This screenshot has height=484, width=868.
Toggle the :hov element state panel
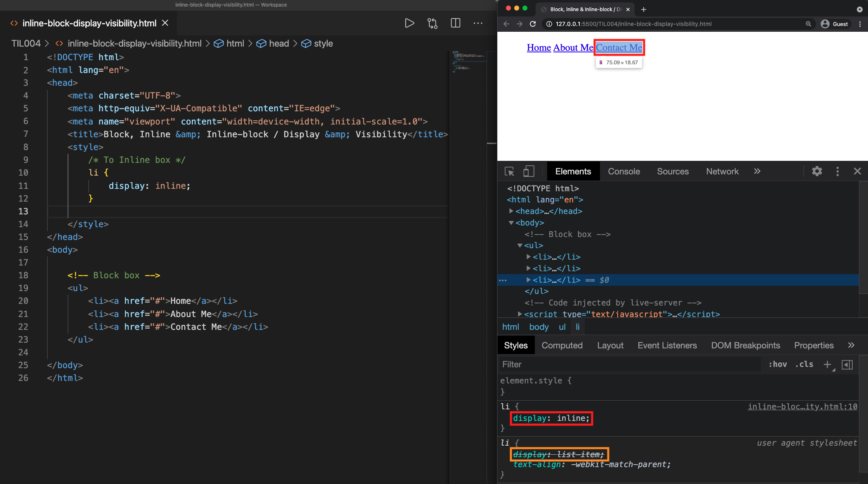[x=778, y=364]
